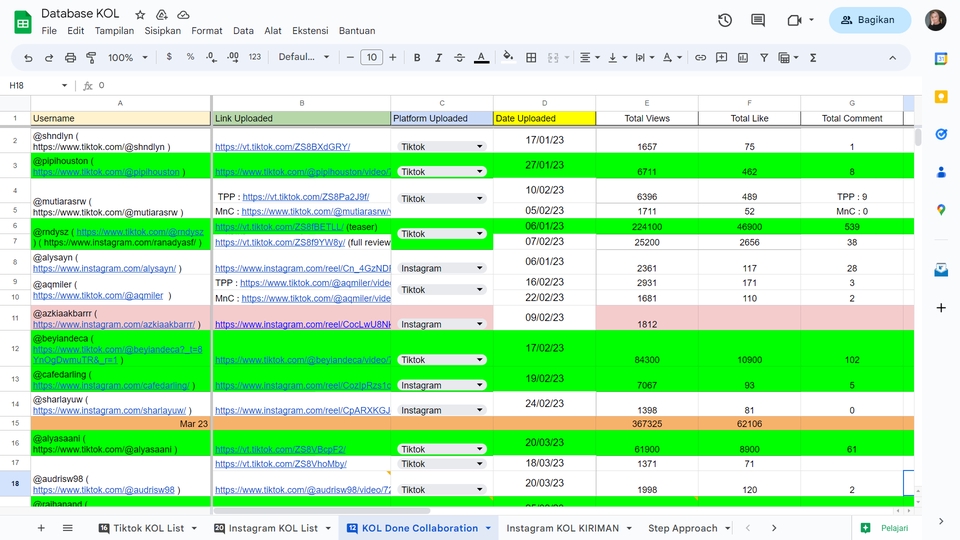Click the Redo icon
The image size is (960, 540).
[x=49, y=58]
